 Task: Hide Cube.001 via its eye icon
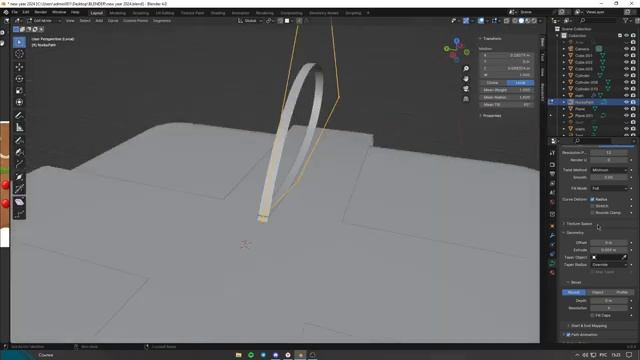click(626, 56)
